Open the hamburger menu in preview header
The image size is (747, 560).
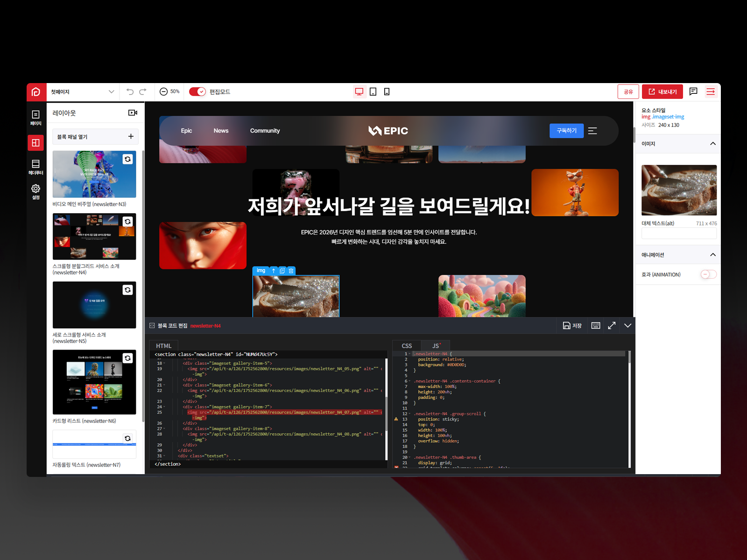(x=592, y=131)
